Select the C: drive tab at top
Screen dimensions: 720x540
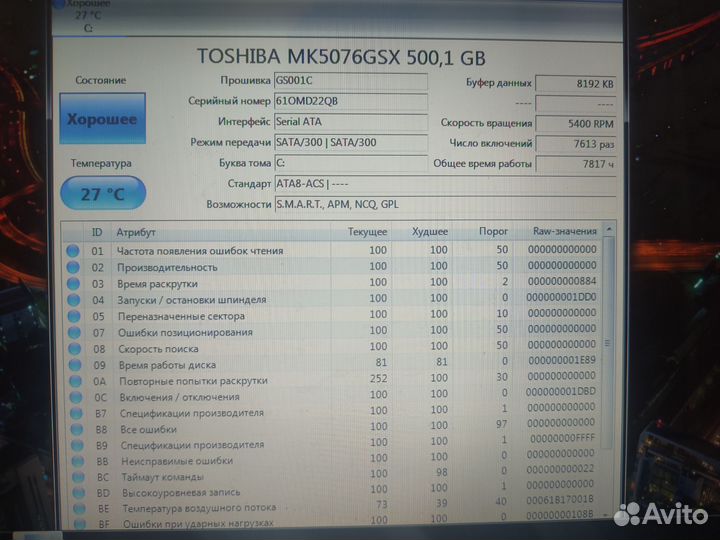click(89, 17)
